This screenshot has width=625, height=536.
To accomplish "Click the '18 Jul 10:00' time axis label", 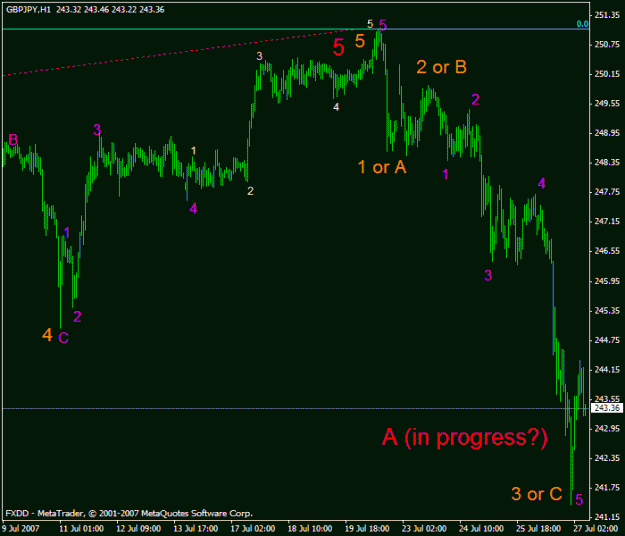I will pos(310,529).
